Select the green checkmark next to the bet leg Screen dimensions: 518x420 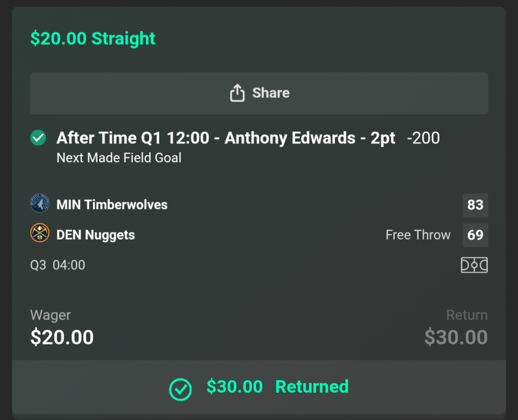coord(38,137)
